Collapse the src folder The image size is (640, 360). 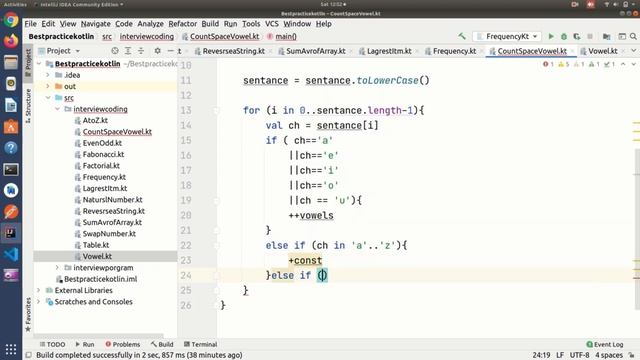48,98
